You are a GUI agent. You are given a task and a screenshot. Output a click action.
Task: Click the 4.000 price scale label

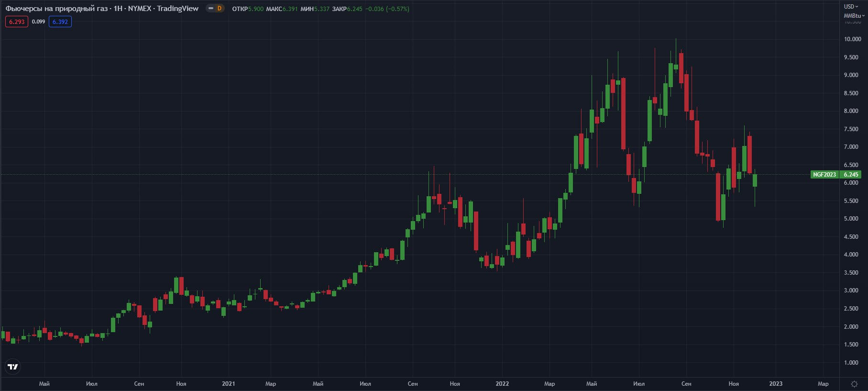pos(851,255)
